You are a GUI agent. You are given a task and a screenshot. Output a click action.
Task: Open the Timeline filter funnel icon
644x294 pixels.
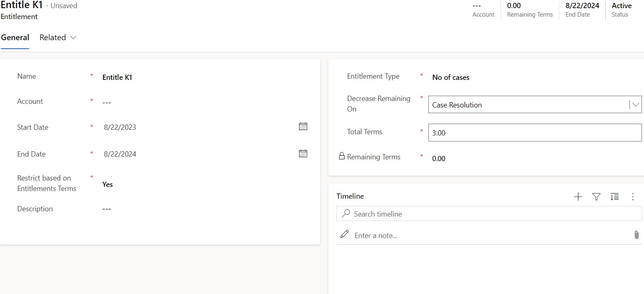coord(596,197)
